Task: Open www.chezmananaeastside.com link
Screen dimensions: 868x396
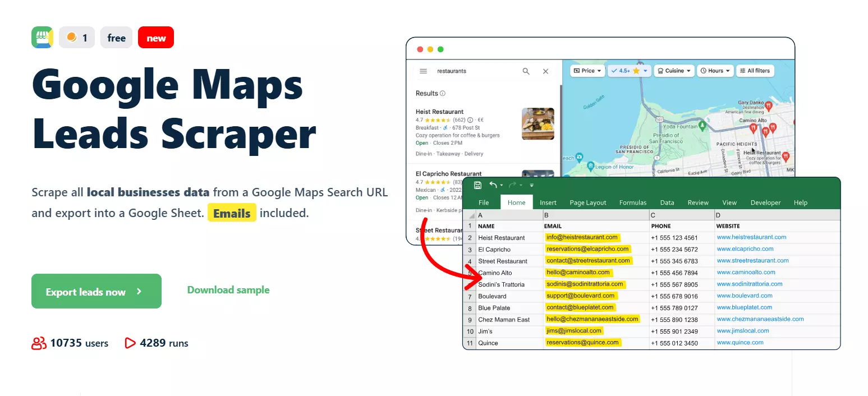Action: [x=760, y=319]
